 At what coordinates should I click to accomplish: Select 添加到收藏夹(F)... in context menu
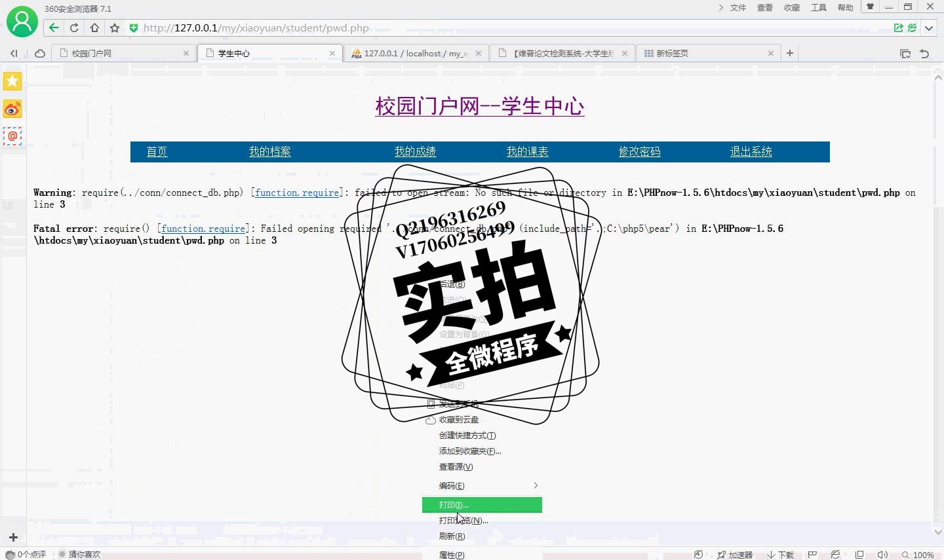point(482,451)
